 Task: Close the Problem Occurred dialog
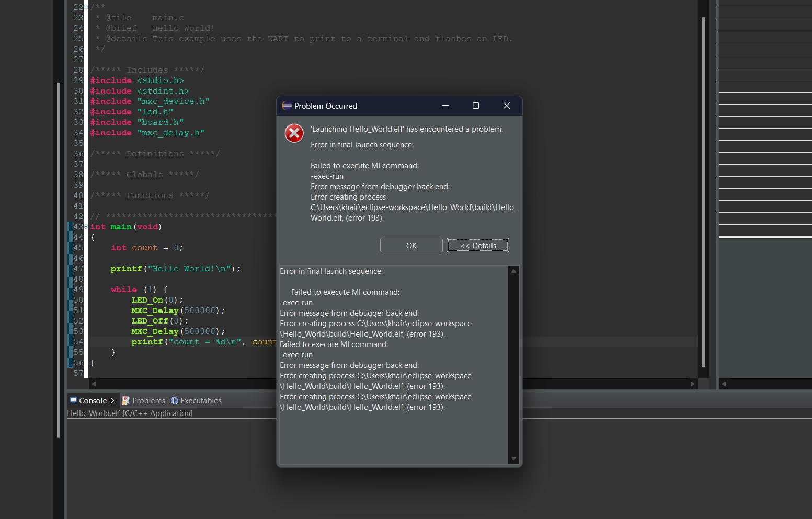coord(506,106)
